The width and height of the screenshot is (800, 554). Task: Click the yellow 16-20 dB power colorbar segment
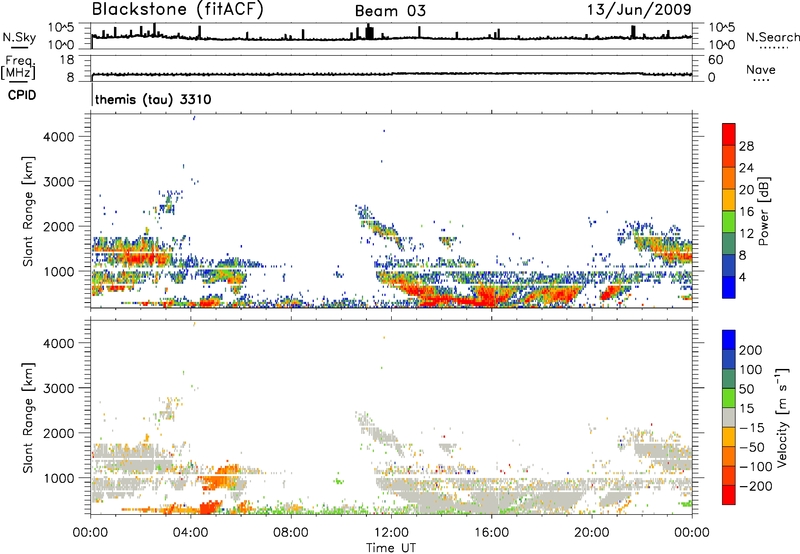click(x=729, y=200)
